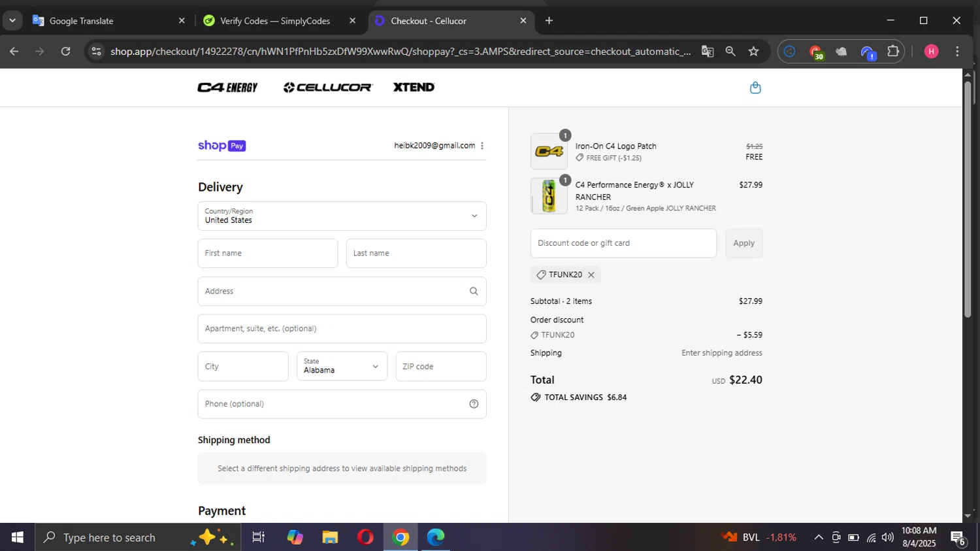Go back to previous page
The height and width of the screenshot is (551, 980).
(x=14, y=52)
